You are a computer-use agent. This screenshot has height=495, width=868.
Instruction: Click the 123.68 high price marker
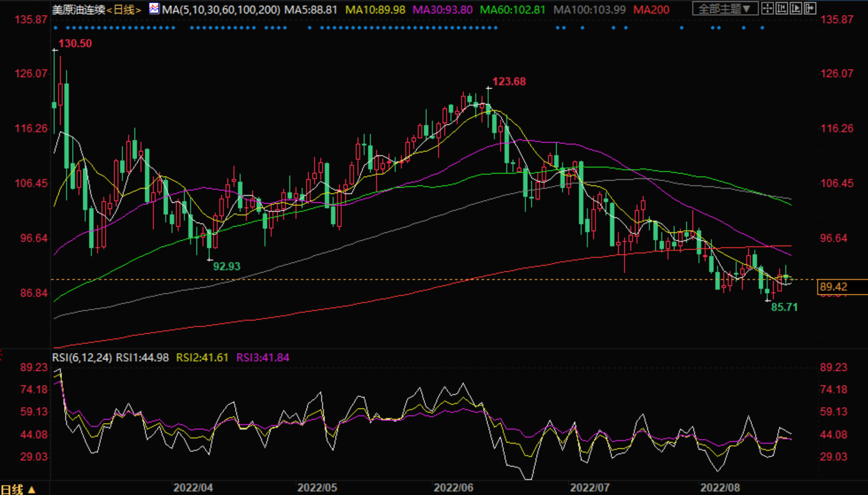click(x=508, y=81)
